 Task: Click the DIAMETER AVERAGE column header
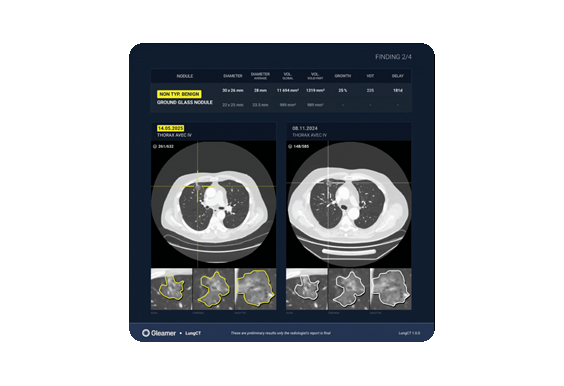click(x=260, y=76)
